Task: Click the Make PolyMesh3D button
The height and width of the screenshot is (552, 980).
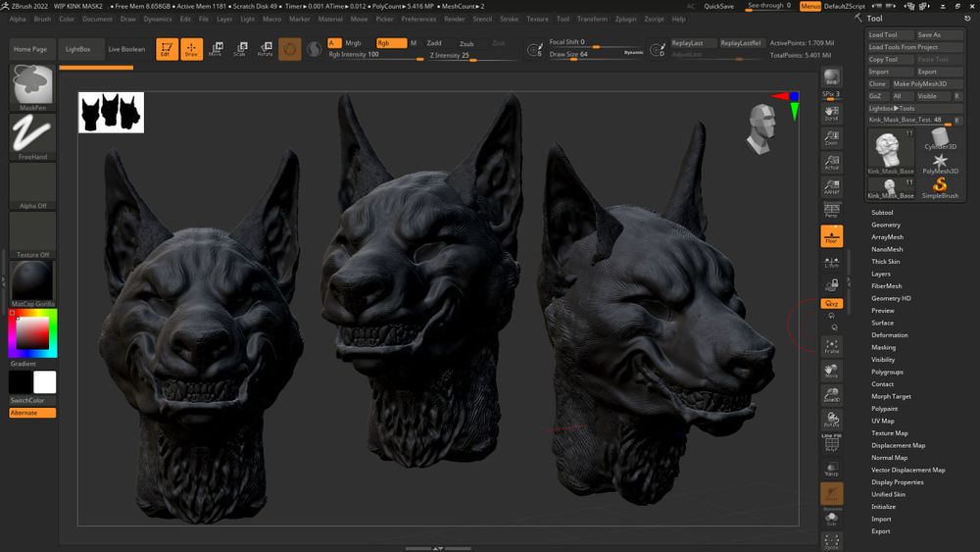Action: tap(926, 83)
